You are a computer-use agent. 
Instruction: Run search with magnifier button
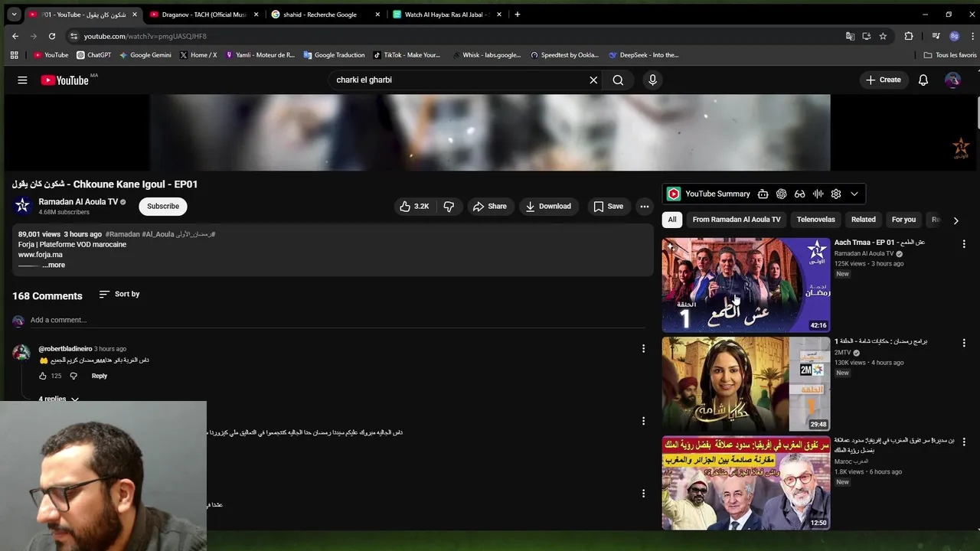618,80
